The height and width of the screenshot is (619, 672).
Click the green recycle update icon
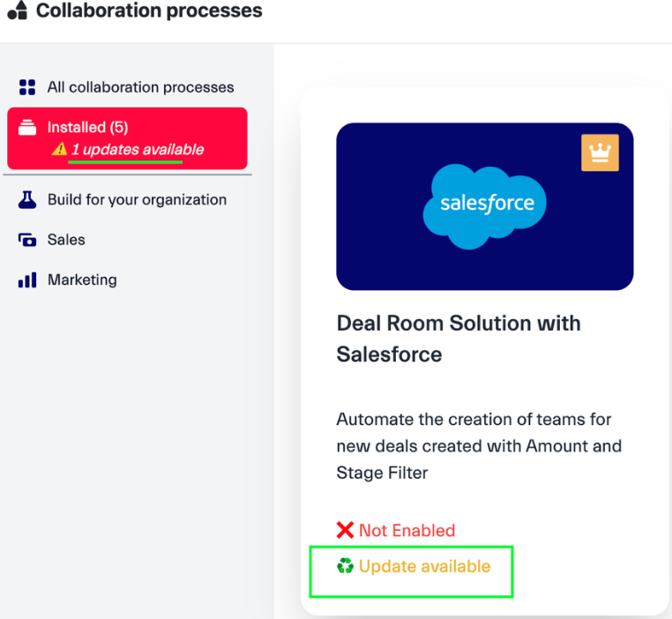345,566
